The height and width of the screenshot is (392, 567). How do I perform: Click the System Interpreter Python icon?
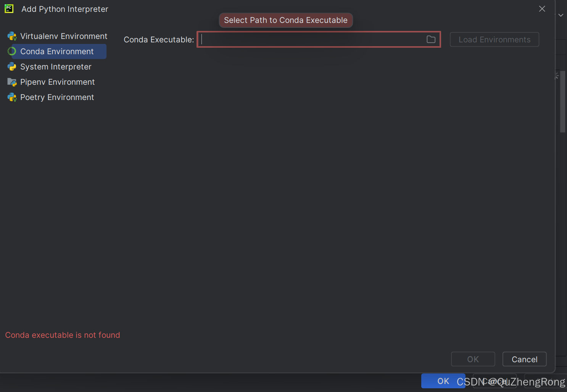click(11, 66)
